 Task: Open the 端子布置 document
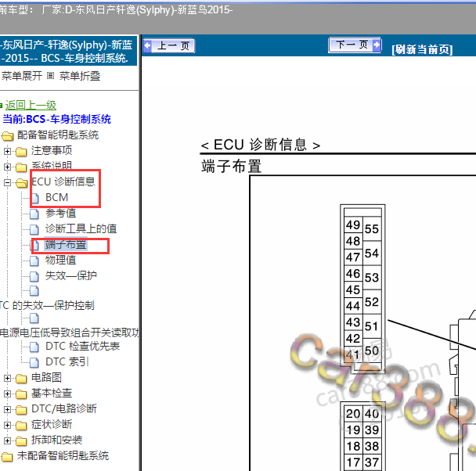pos(66,244)
